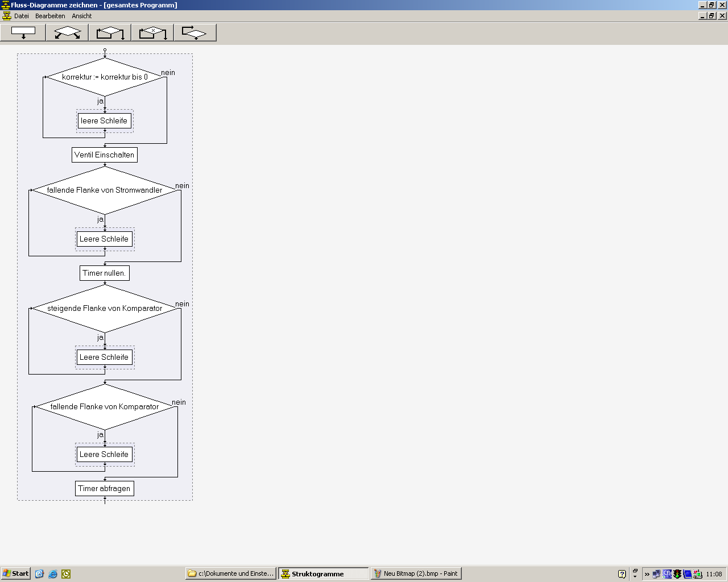Click the document icon beside Datei menu
The image size is (728, 582).
7,16
